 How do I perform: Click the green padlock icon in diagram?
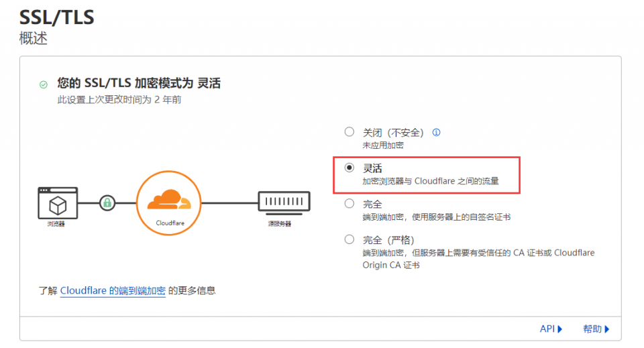click(x=107, y=202)
